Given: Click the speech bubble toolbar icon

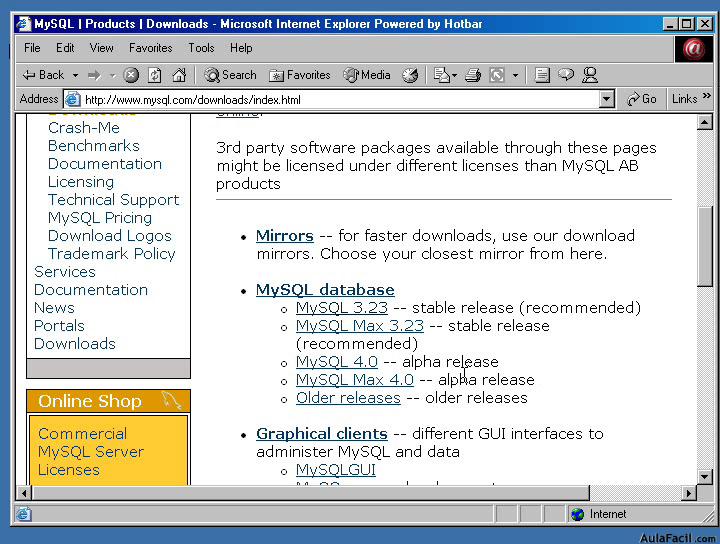Looking at the screenshot, I should click(566, 74).
